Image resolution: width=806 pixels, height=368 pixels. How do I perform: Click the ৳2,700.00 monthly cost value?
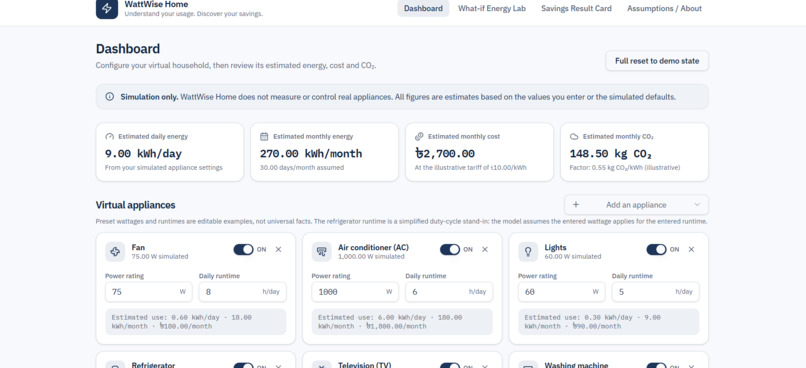point(445,153)
